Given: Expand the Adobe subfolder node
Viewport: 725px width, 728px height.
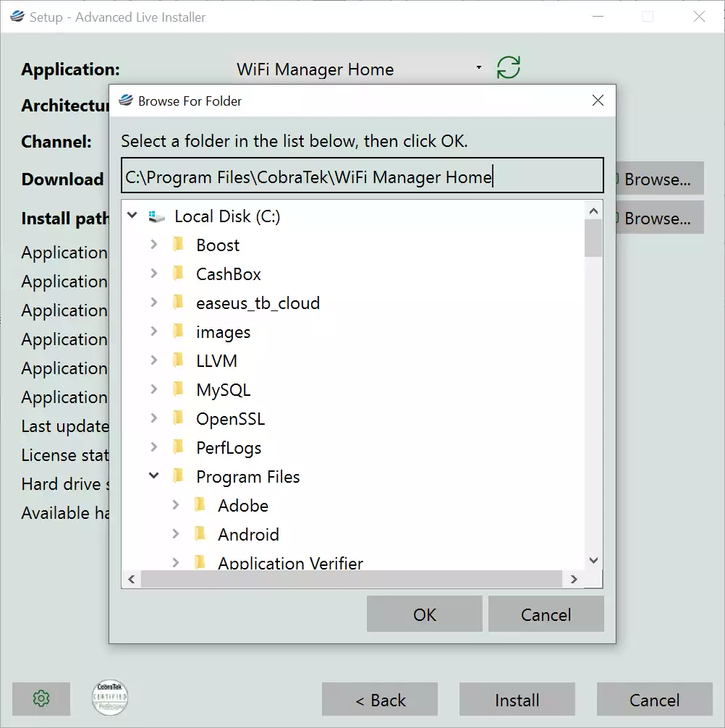Looking at the screenshot, I should click(176, 504).
